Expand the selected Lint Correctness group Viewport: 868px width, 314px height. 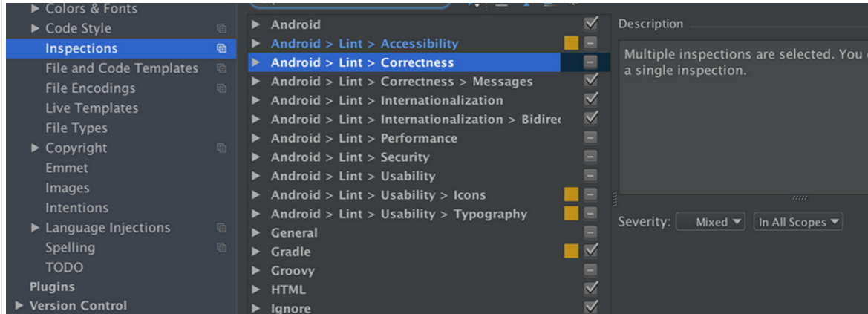click(255, 62)
